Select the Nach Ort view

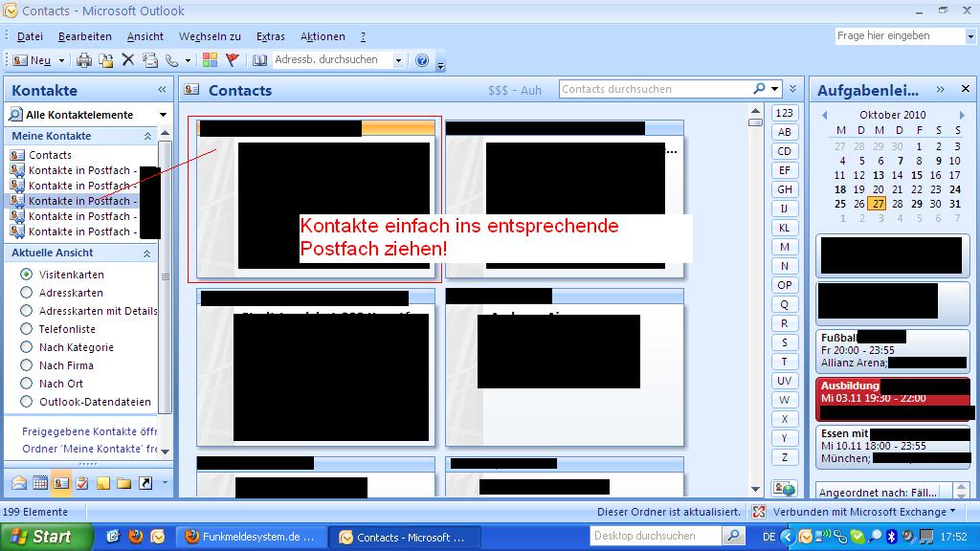click(26, 383)
